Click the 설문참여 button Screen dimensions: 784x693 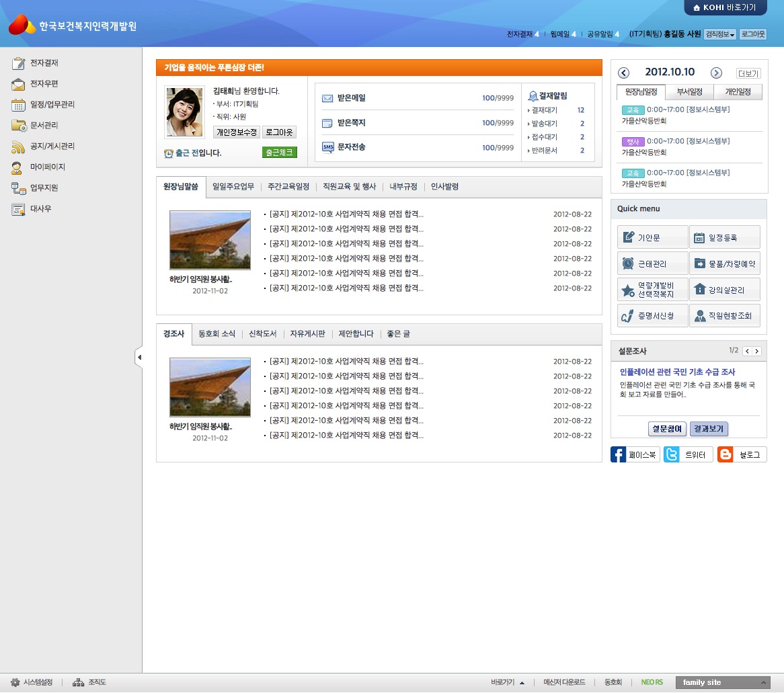(x=667, y=429)
